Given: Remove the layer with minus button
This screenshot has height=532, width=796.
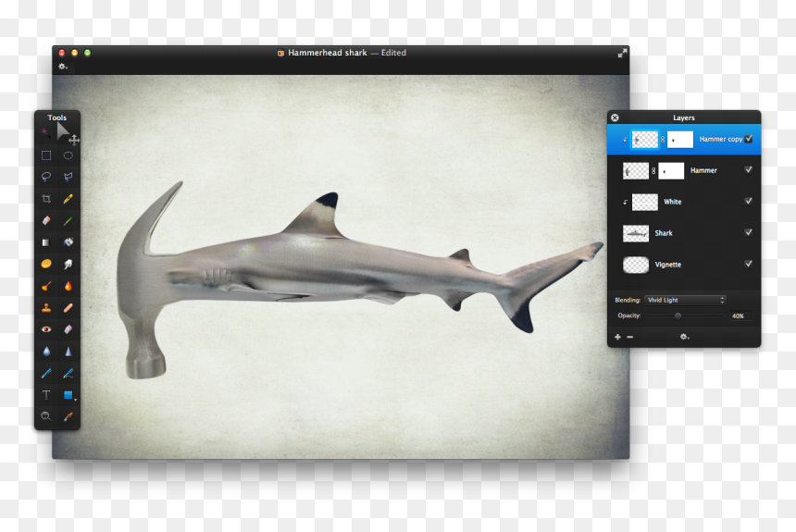Looking at the screenshot, I should tap(630, 337).
